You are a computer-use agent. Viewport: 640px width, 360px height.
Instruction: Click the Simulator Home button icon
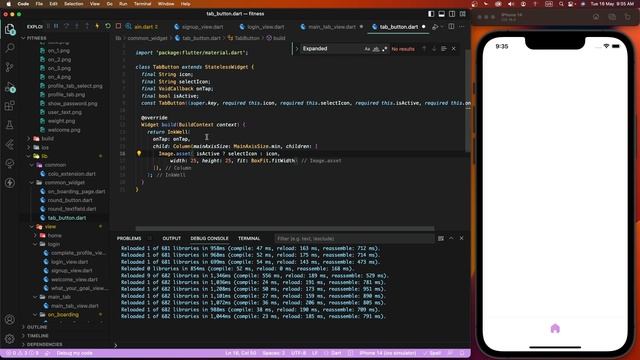tap(596, 17)
